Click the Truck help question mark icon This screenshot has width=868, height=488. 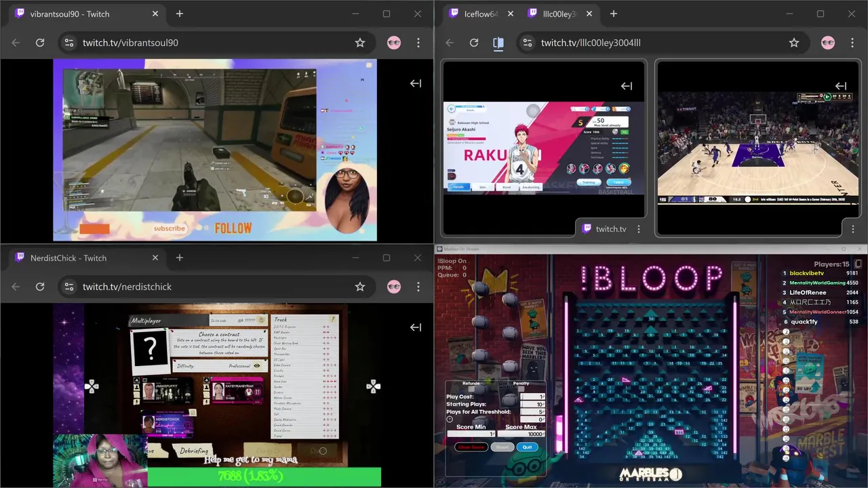[332, 319]
